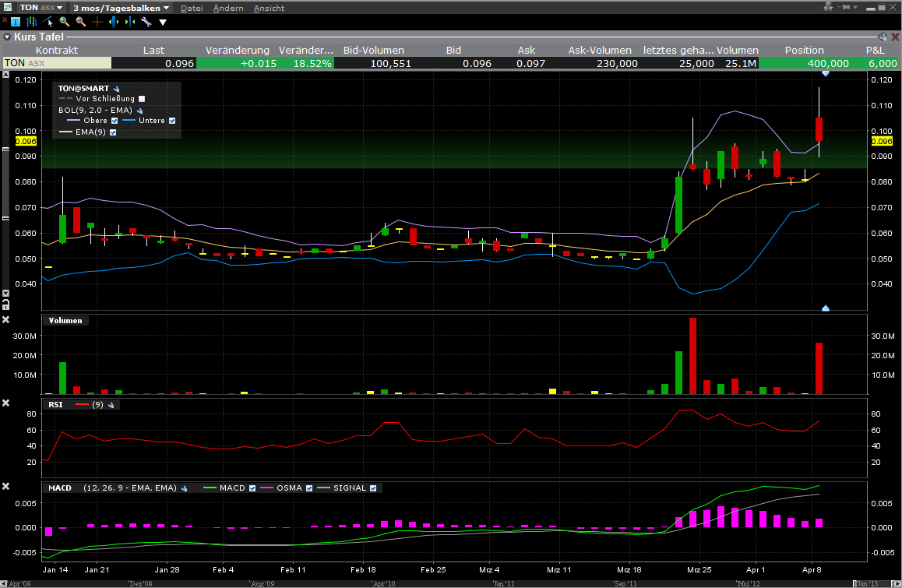This screenshot has height=588, width=902.
Task: Enable the crosshair cursor tool
Action: [x=97, y=22]
